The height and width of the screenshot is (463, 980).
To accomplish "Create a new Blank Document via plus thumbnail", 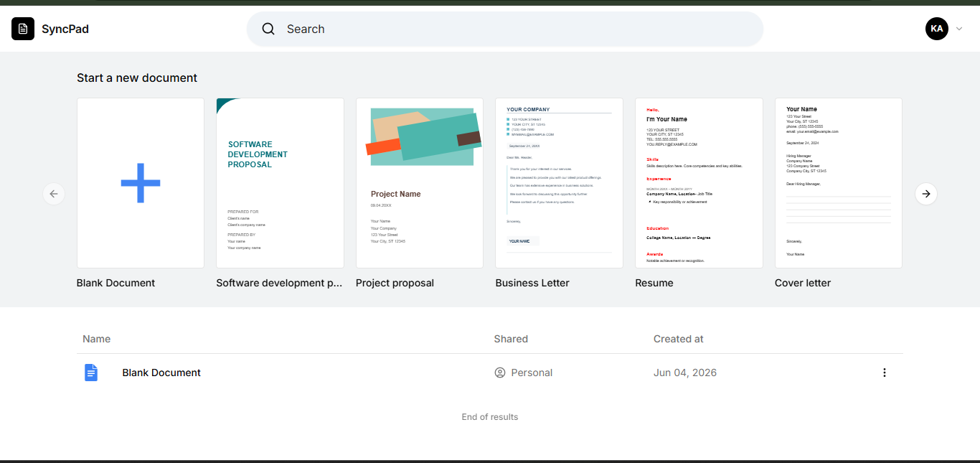I will click(x=141, y=183).
